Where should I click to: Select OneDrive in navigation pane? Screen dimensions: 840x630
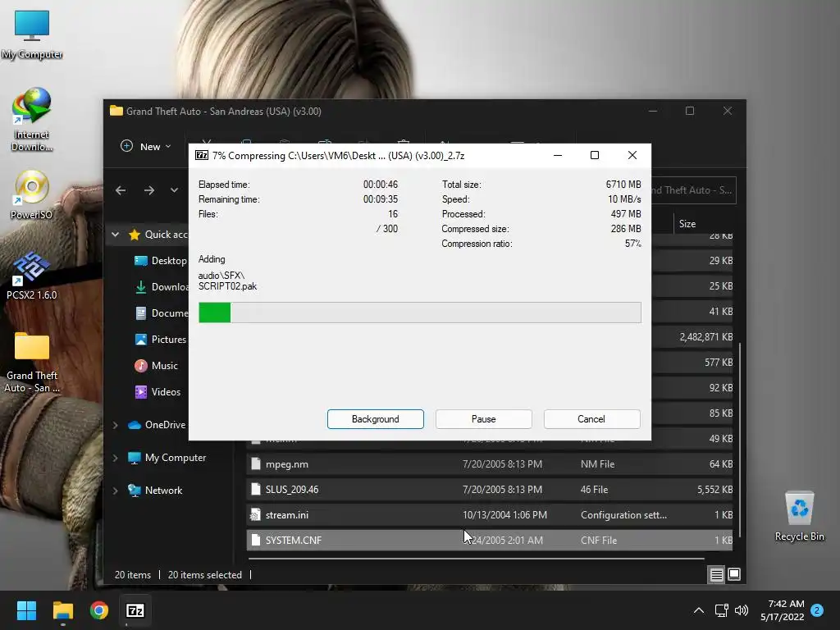pyautogui.click(x=157, y=425)
